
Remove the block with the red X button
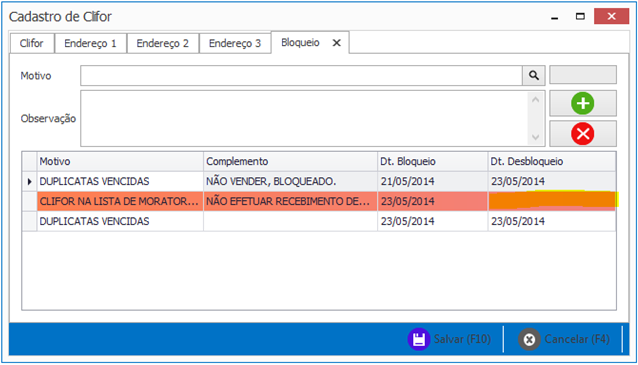point(583,133)
